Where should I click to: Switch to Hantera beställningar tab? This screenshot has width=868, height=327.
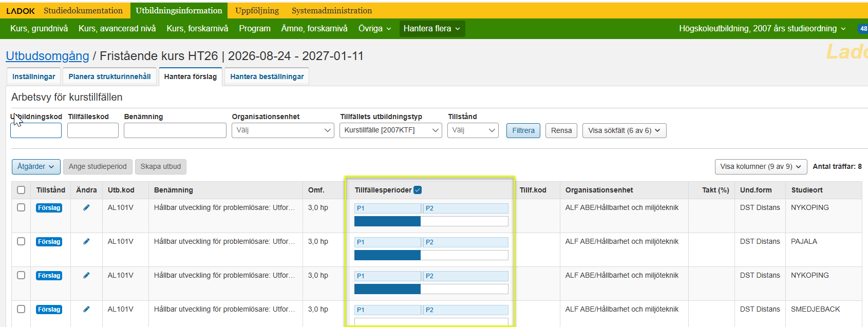pyautogui.click(x=267, y=76)
